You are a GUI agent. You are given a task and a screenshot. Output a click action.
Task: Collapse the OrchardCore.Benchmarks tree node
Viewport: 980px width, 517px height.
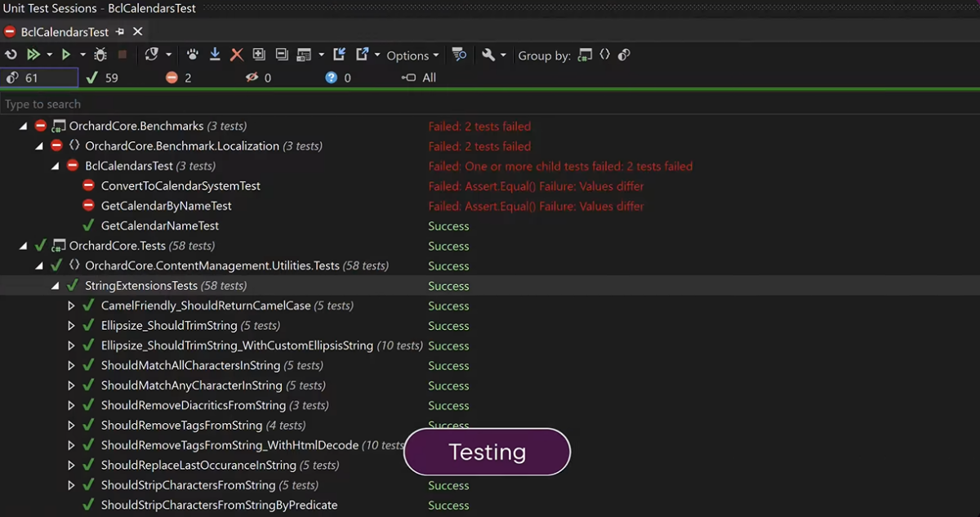(23, 127)
